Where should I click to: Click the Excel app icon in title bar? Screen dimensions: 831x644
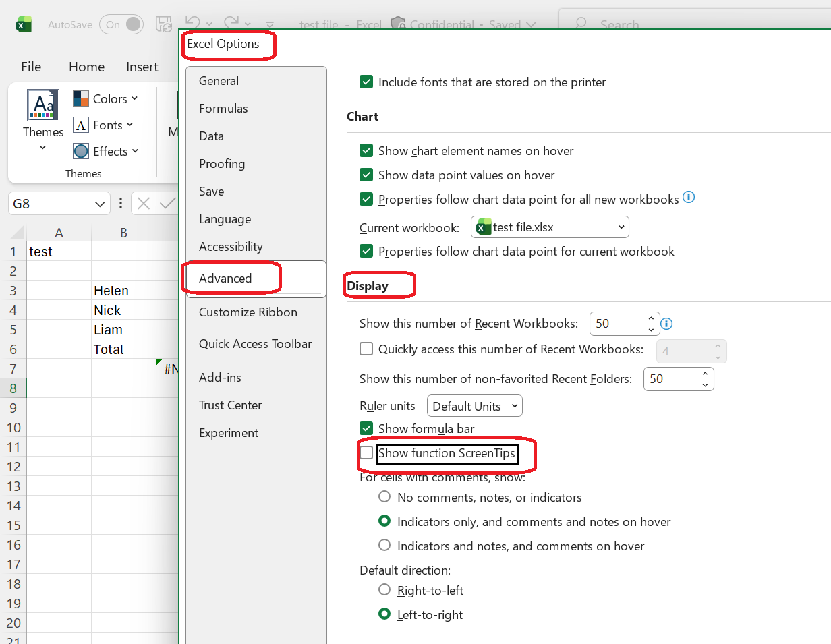tap(24, 24)
